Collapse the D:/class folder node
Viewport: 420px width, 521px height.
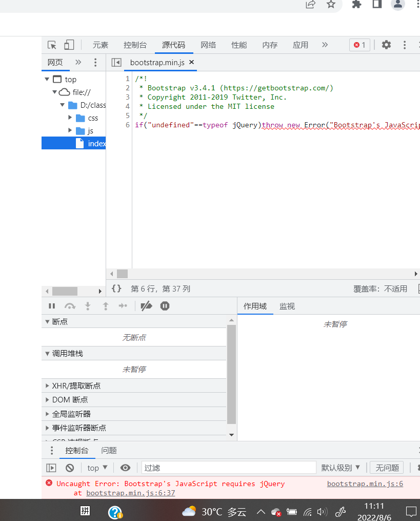pyautogui.click(x=63, y=105)
